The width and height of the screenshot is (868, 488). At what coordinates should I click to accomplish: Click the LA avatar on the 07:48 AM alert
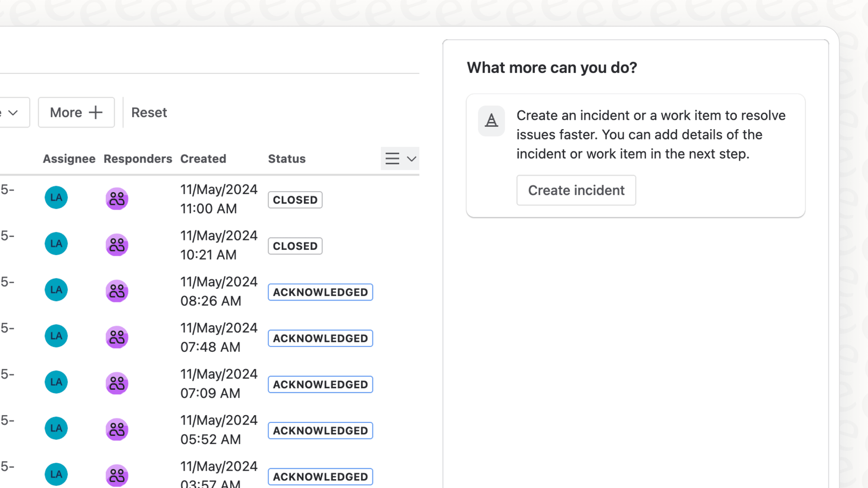tap(56, 336)
